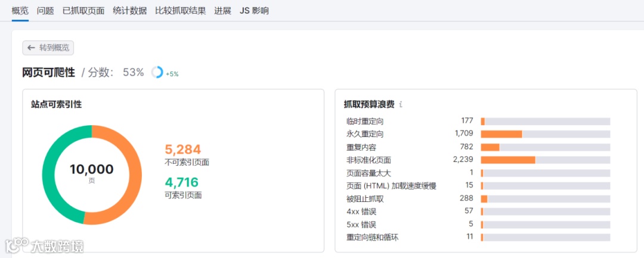This screenshot has height=258, width=644.
Task: Click the 5,284 non-indexable pages number
Action: [x=183, y=150]
